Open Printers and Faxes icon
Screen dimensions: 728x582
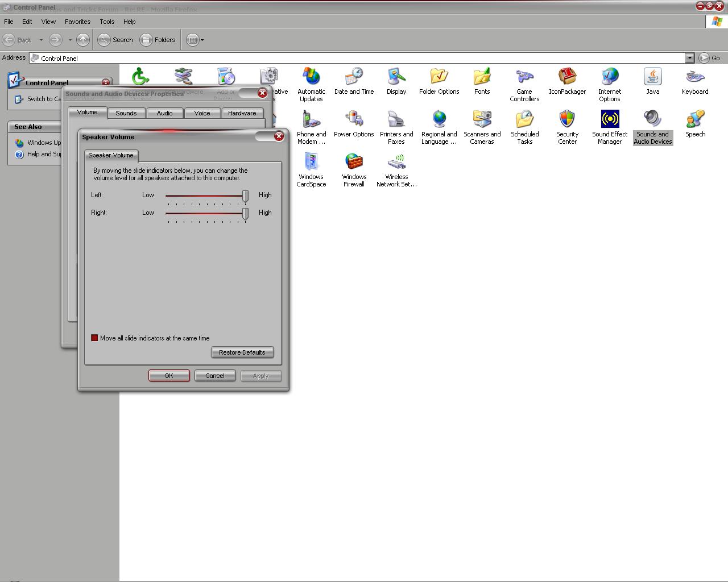(x=396, y=127)
